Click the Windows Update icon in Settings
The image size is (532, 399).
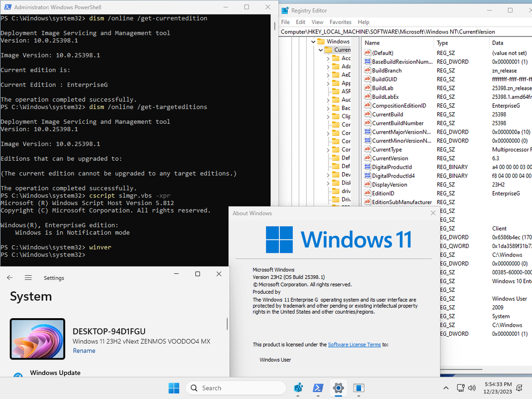point(18,375)
